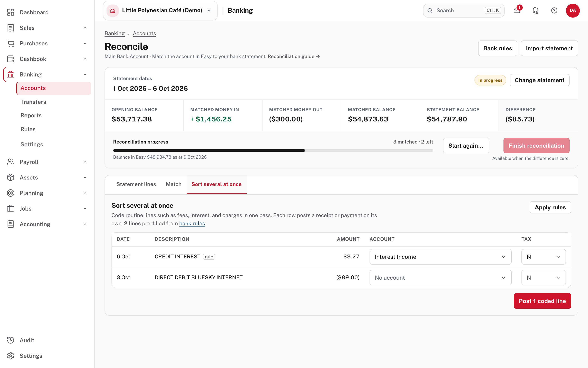588x368 pixels.
Task: Open the Settings gear icon at bottom
Action: 10,356
